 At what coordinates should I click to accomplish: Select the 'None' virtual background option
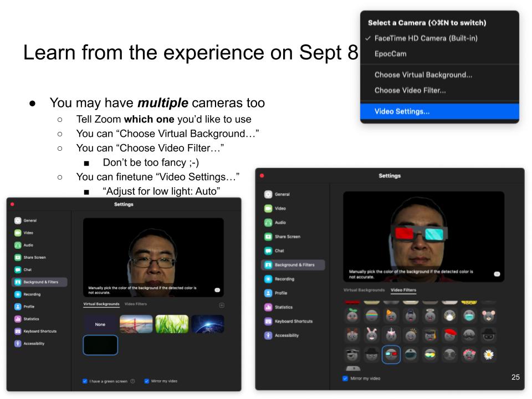point(100,324)
